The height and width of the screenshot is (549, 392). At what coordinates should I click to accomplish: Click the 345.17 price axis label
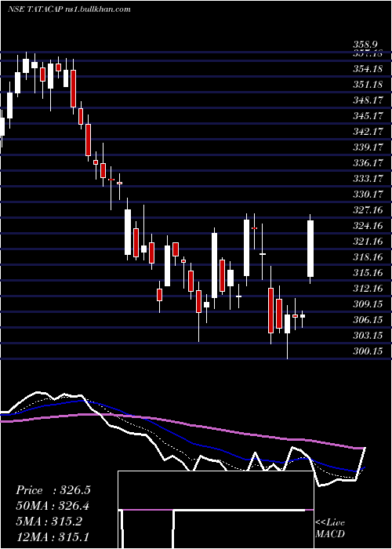[x=367, y=116]
